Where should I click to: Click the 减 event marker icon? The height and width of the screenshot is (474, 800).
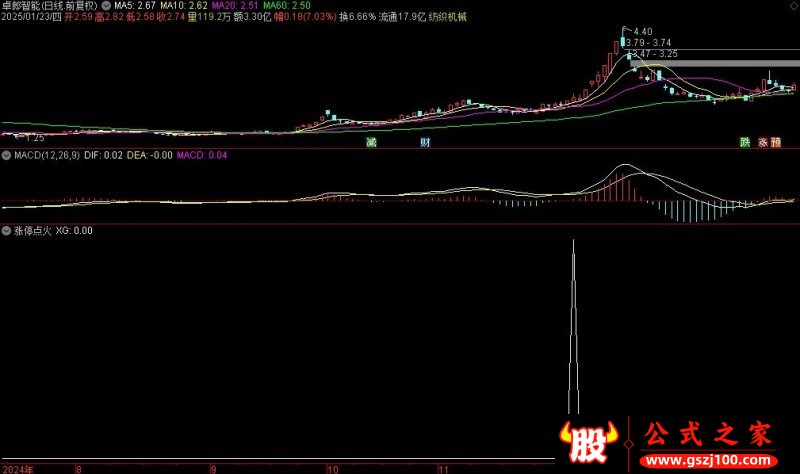click(371, 142)
